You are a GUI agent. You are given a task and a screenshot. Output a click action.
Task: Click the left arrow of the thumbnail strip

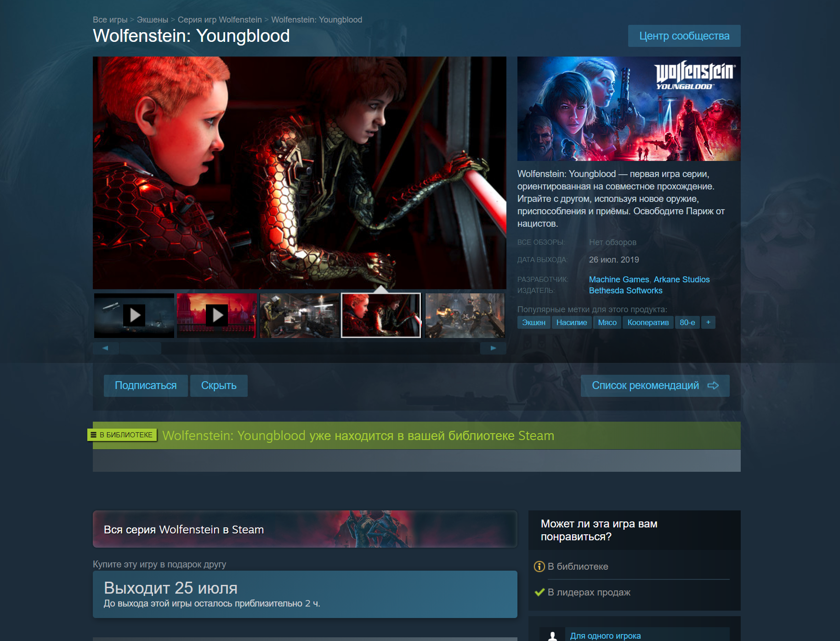coord(106,348)
